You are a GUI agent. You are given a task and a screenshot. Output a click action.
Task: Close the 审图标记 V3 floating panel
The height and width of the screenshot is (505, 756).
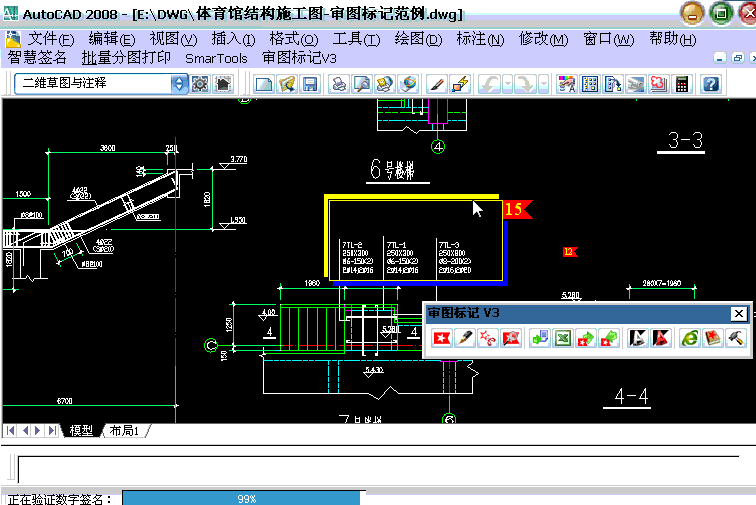pyautogui.click(x=738, y=314)
